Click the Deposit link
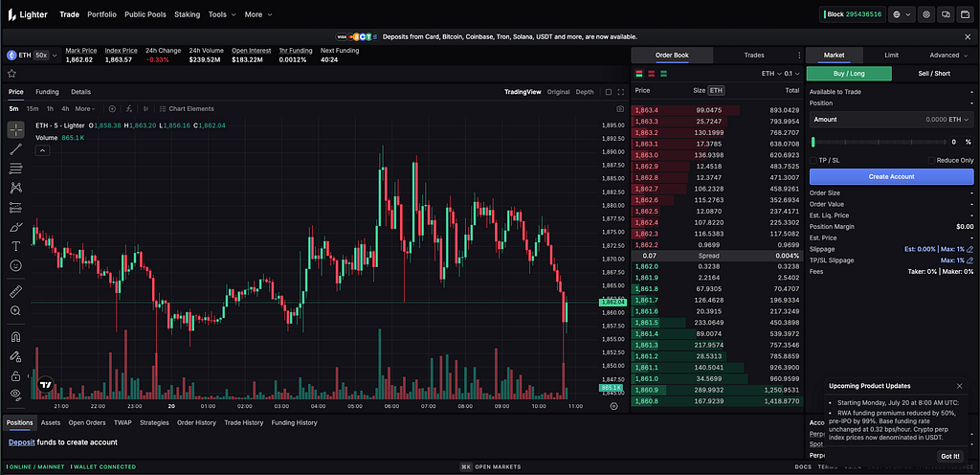 [x=21, y=441]
